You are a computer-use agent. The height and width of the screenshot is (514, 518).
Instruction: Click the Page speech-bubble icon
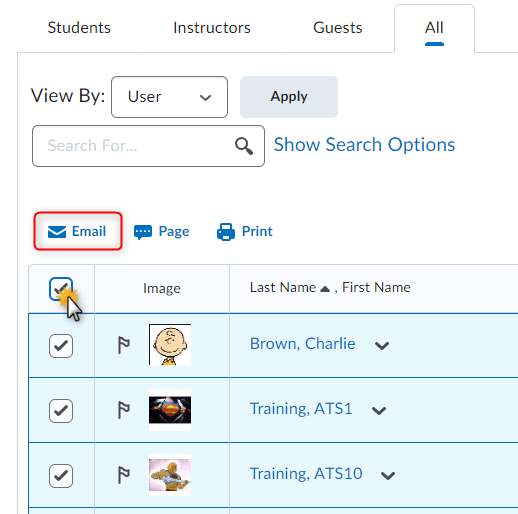point(143,232)
